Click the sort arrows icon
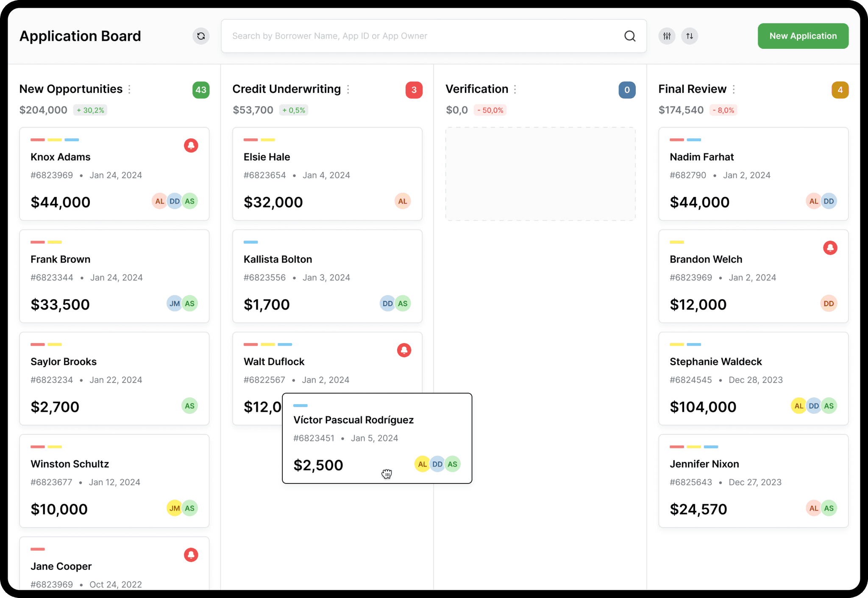 click(x=690, y=36)
